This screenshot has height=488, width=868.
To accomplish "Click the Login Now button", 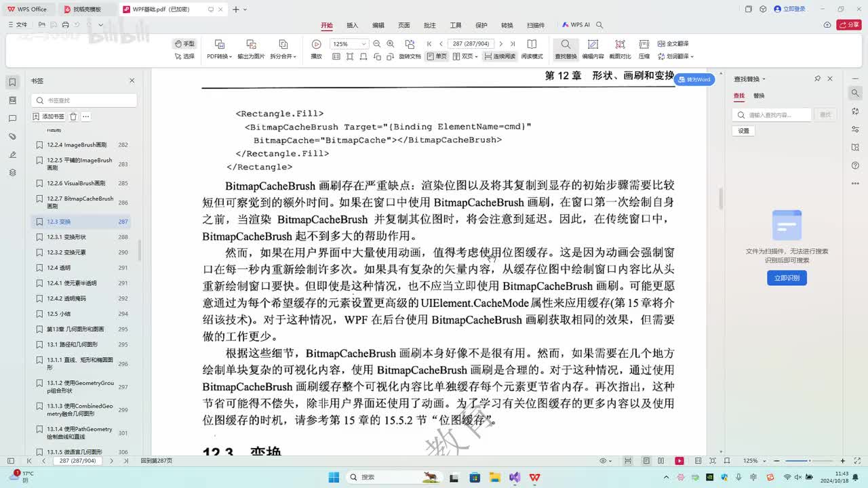I will click(x=791, y=9).
